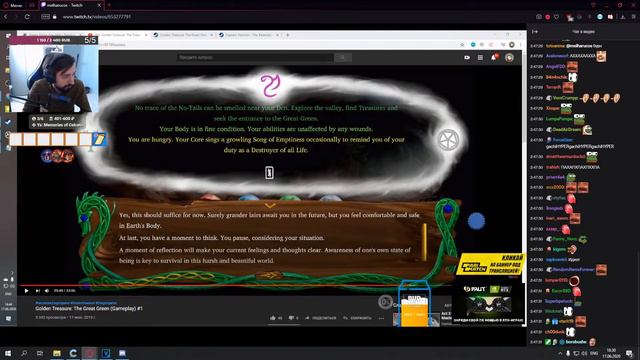Click the red ad blocker shield icon
Viewport: 640px width, 360px height.
[x=548, y=17]
